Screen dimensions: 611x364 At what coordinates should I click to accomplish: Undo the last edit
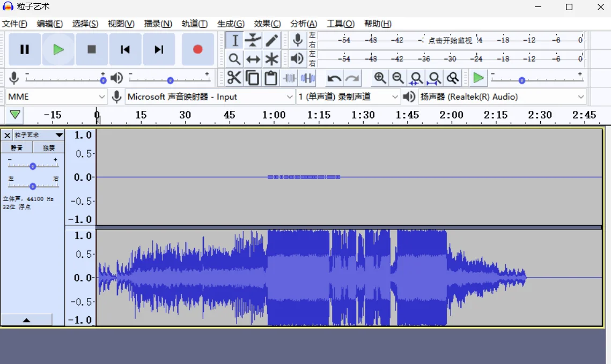334,79
